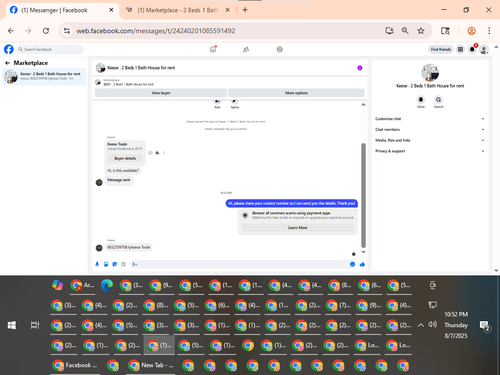Open the account profile avatar menu
500x375 pixels.
tap(484, 50)
